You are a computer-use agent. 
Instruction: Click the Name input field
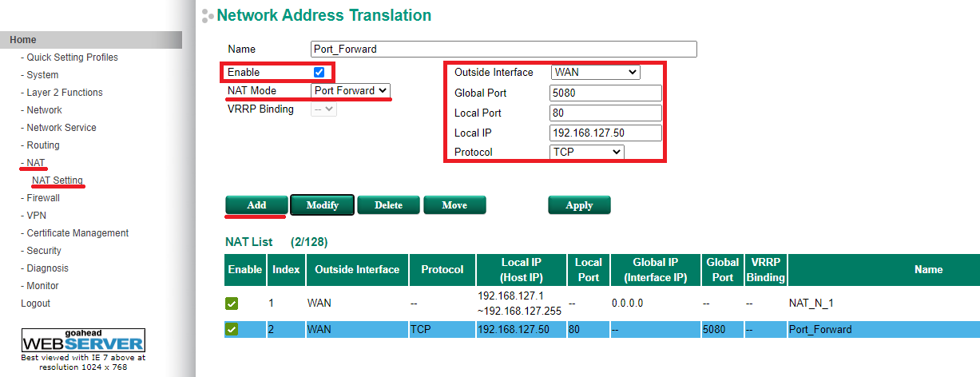(x=503, y=50)
